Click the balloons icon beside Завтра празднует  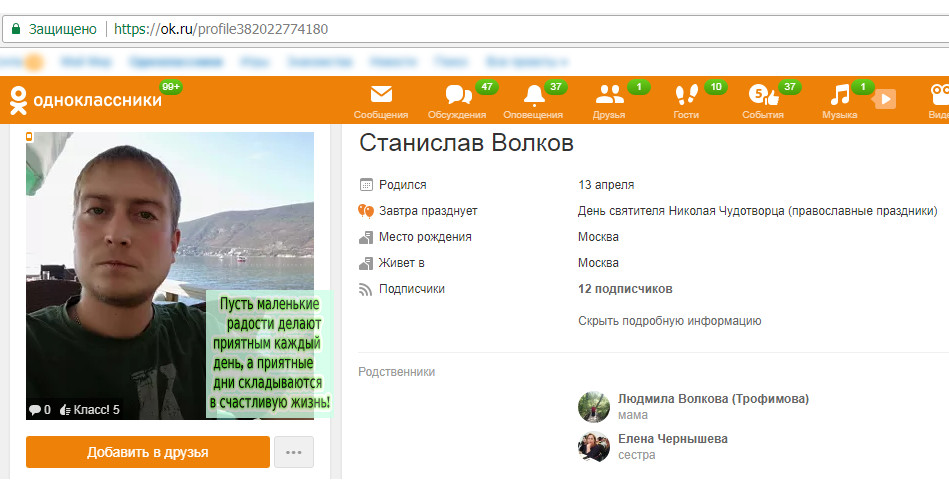(366, 210)
